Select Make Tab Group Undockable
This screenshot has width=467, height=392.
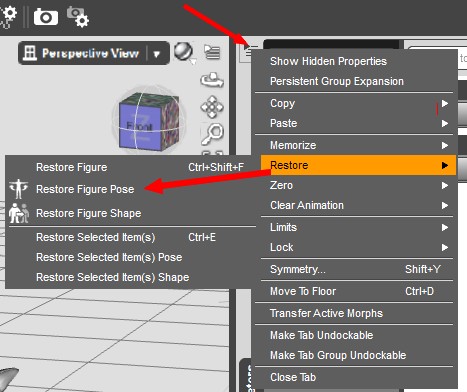pyautogui.click(x=354, y=355)
